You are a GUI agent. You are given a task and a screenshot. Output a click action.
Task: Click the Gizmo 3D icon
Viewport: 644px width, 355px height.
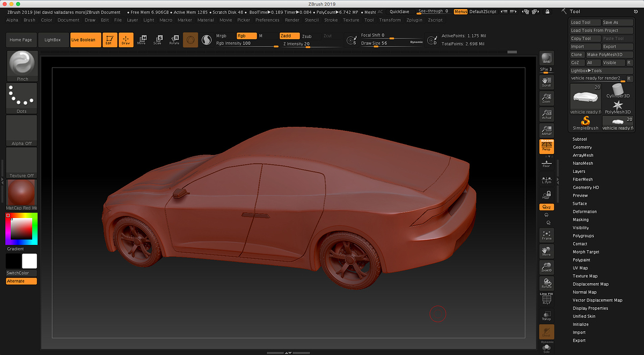191,40
